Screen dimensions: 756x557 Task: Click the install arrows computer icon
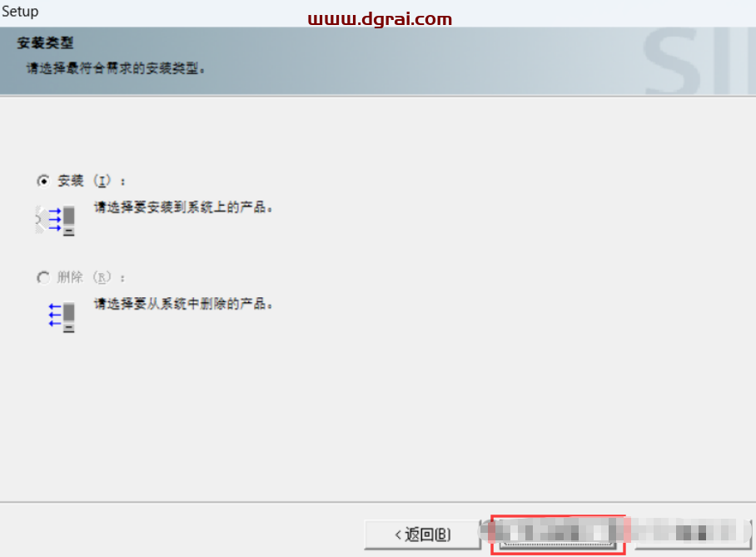pyautogui.click(x=56, y=221)
